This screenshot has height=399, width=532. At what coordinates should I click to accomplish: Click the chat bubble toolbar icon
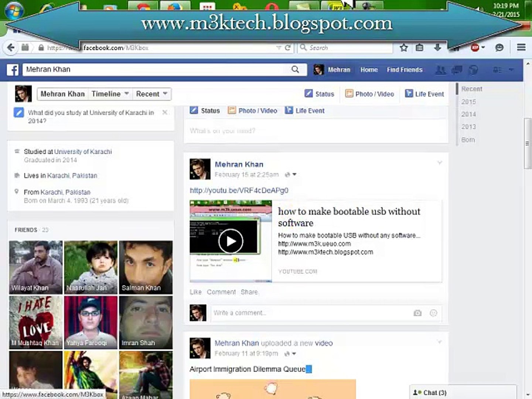(499, 47)
